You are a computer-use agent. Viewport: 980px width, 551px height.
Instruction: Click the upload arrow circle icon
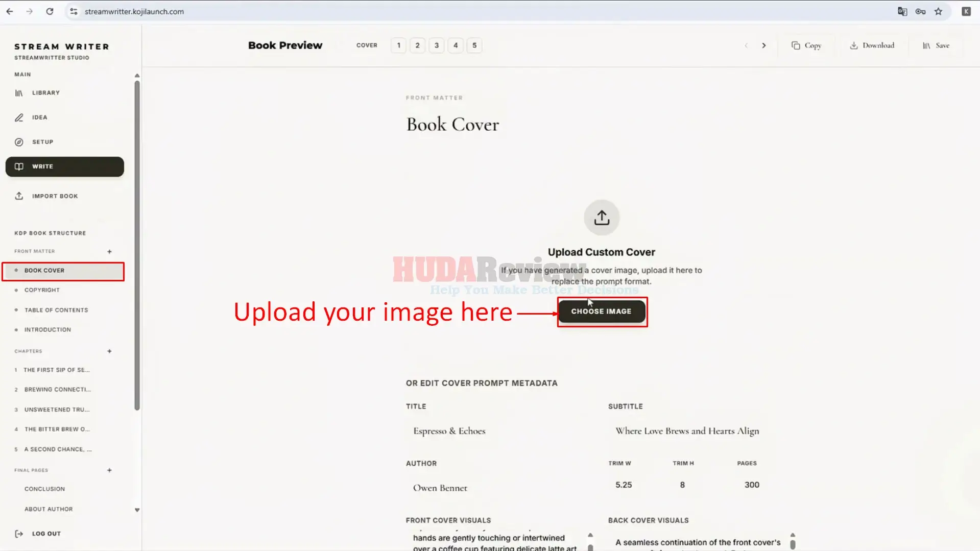click(602, 218)
